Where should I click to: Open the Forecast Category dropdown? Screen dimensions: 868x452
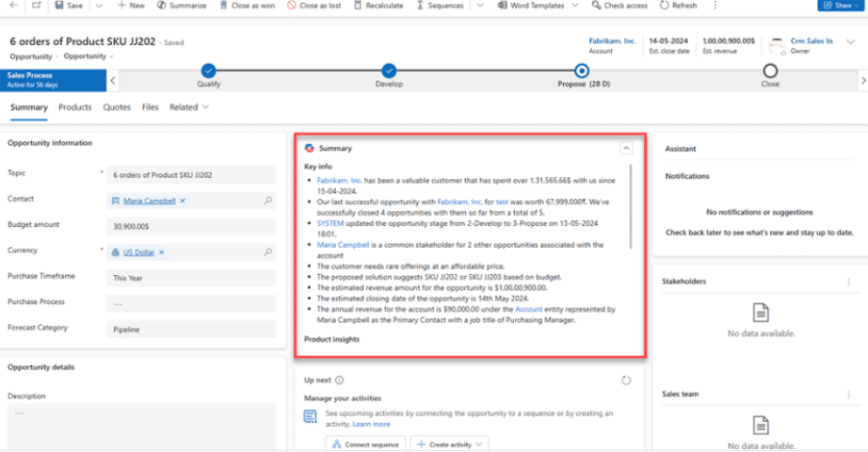[x=191, y=330]
